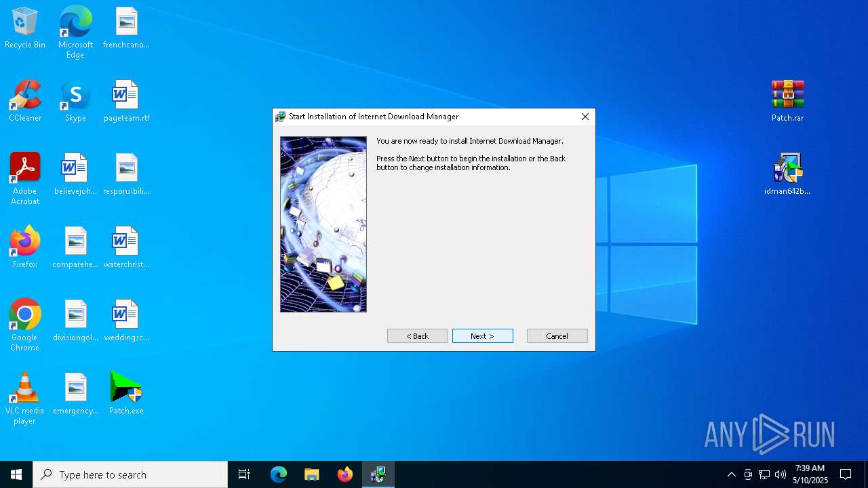Select the emergency... image file
868x488 pixels.
click(75, 394)
